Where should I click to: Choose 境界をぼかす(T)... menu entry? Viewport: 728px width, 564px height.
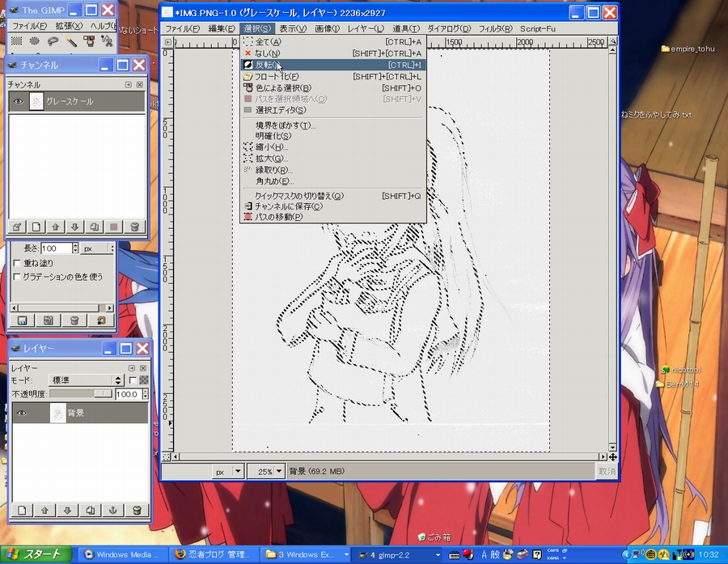tap(333, 125)
